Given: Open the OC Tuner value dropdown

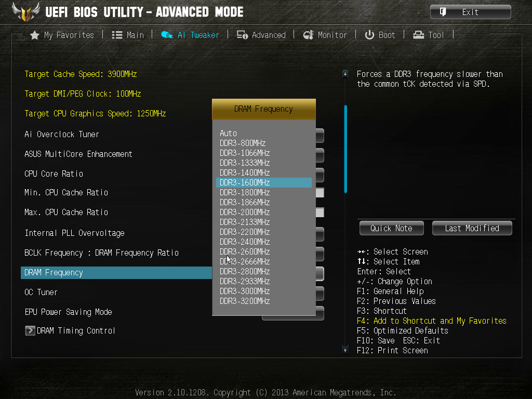Looking at the screenshot, I should click(320, 294).
